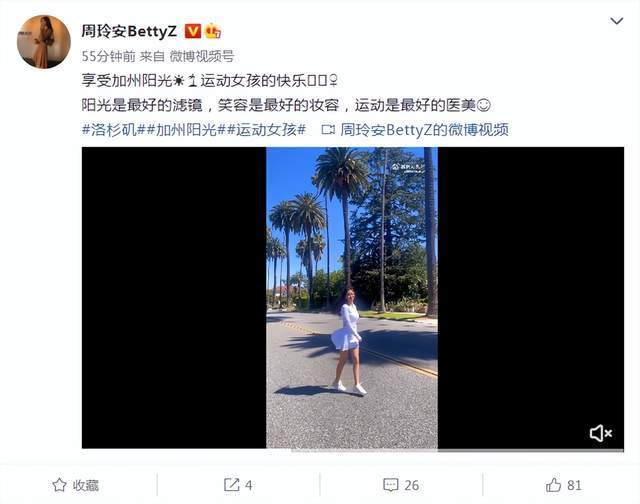This screenshot has width=640, height=504.
Task: Play the video of woman on street
Action: [x=352, y=298]
